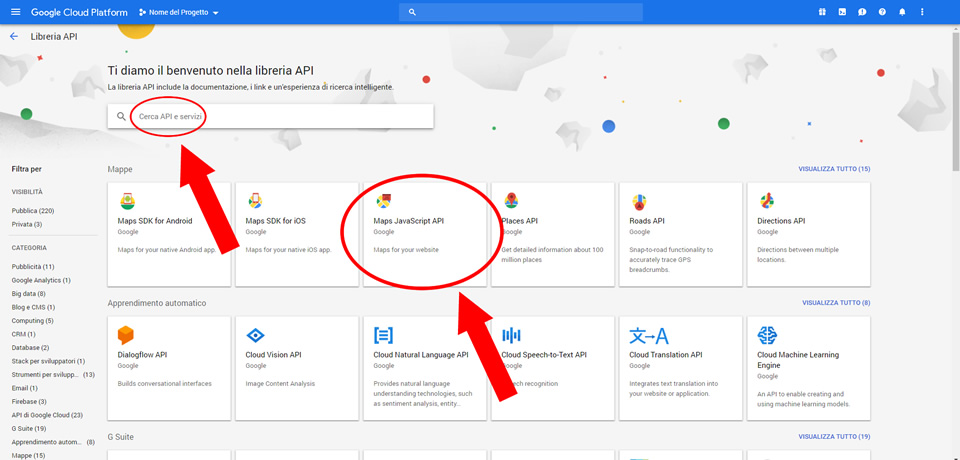Go back with the Libreria API arrow

tap(14, 37)
